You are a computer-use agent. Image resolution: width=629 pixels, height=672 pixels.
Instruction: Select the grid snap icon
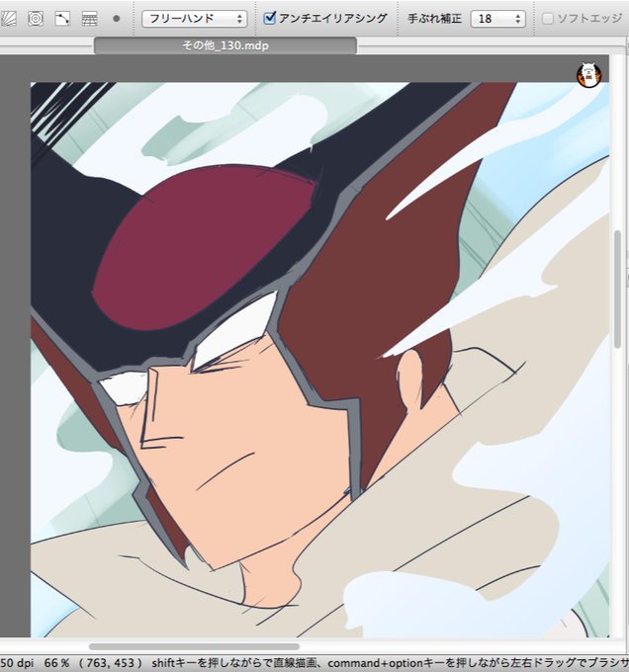89,19
